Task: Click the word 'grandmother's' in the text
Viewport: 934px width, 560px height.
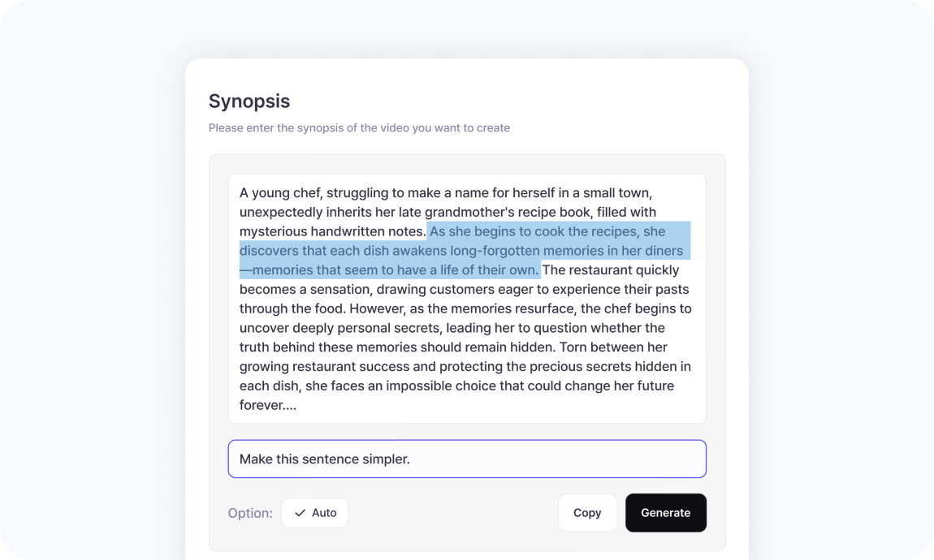Action: [465, 213]
